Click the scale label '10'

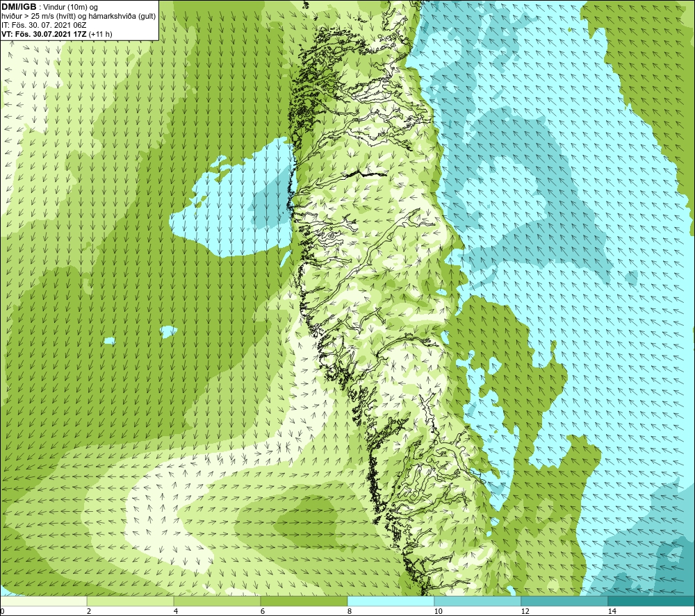coord(438,611)
